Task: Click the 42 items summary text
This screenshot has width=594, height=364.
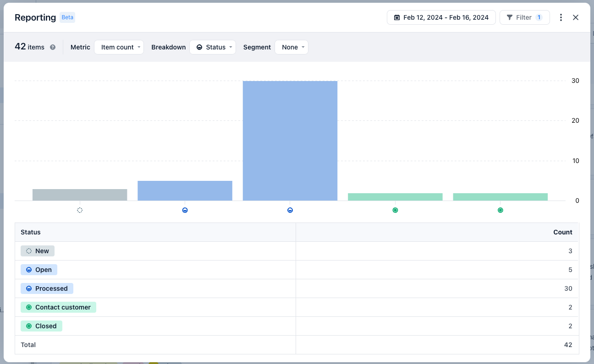Action: 29,47
